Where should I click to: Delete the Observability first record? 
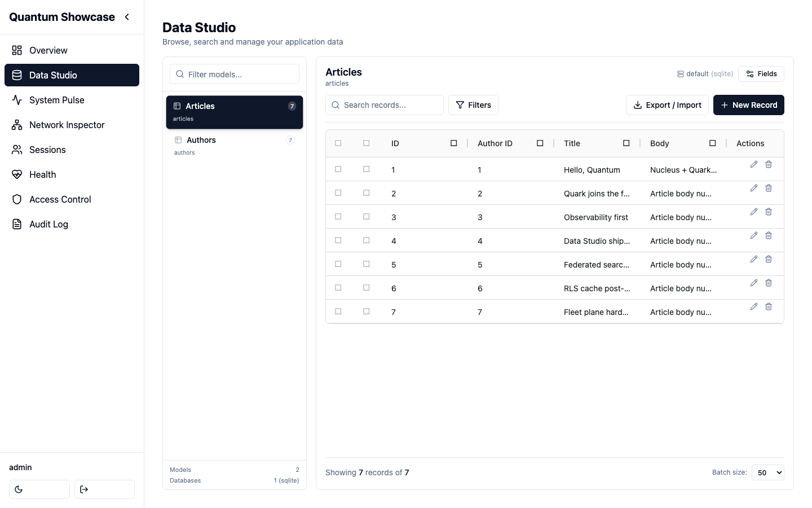pyautogui.click(x=769, y=212)
